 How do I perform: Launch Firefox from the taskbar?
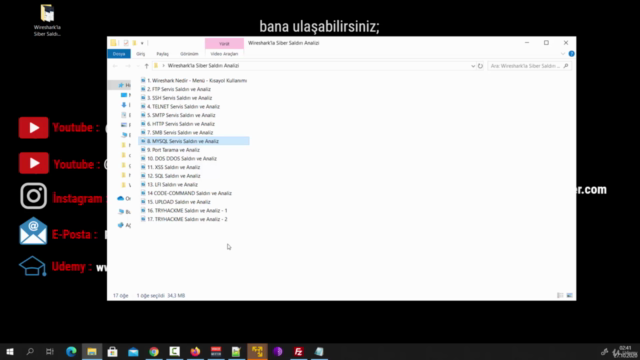coord(196,351)
